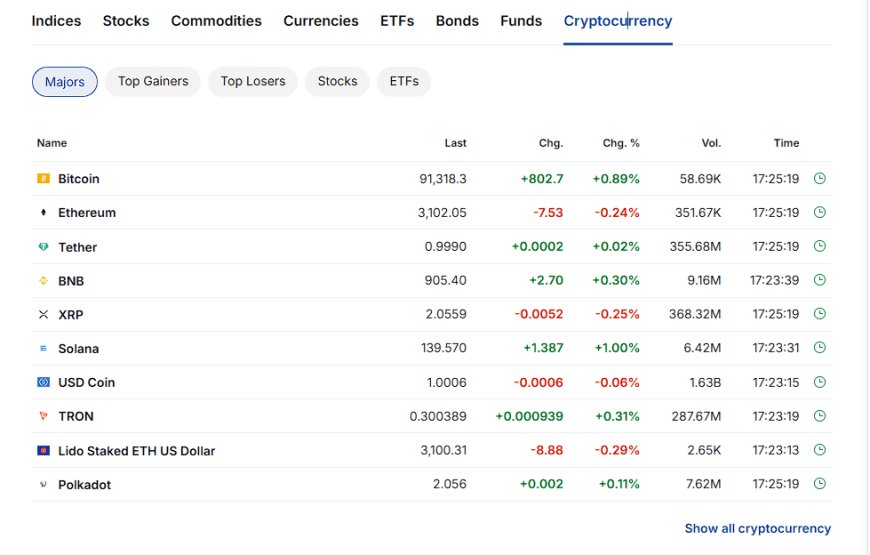Click the Bitcoin coin icon
This screenshot has width=870, height=555.
[43, 178]
